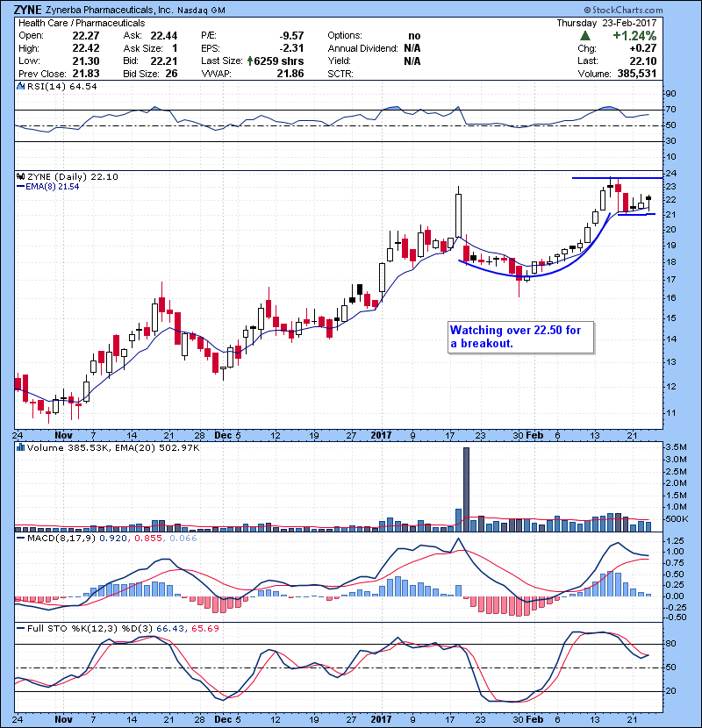Click the 24 price level on the price axis

pyautogui.click(x=671, y=173)
